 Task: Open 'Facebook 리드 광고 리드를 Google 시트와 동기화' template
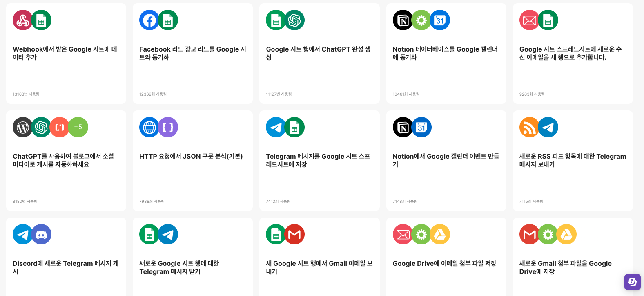tap(192, 53)
